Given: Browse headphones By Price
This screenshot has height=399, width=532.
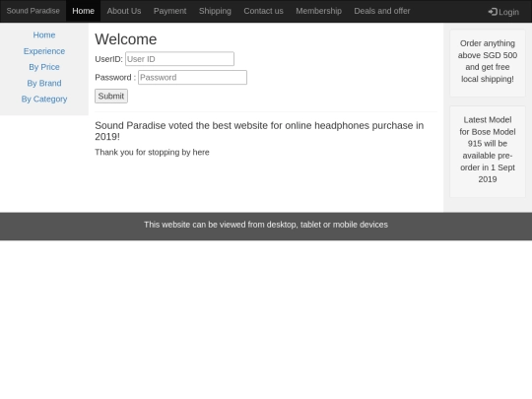Looking at the screenshot, I should [x=44, y=67].
